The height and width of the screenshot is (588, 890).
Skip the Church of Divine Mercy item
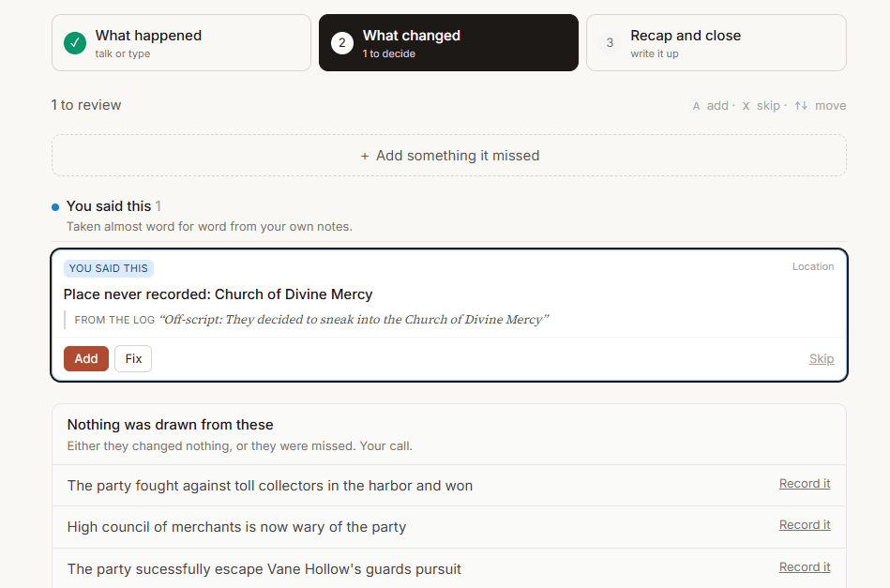822,358
